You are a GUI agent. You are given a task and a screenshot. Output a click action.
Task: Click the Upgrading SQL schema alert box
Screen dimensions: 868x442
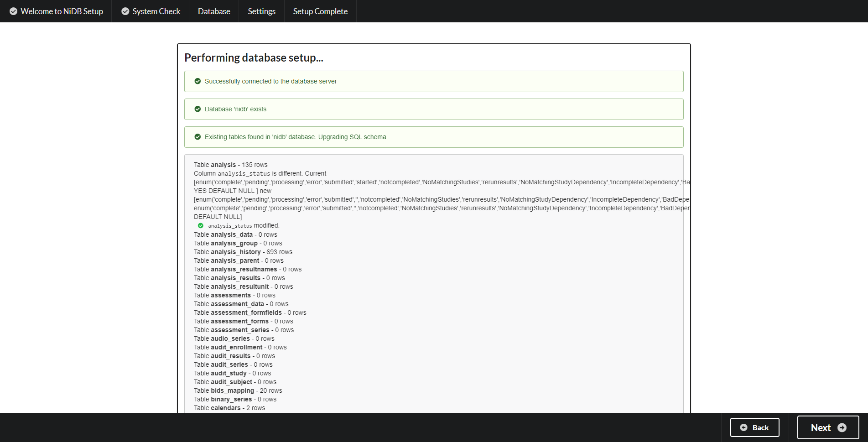pyautogui.click(x=433, y=137)
